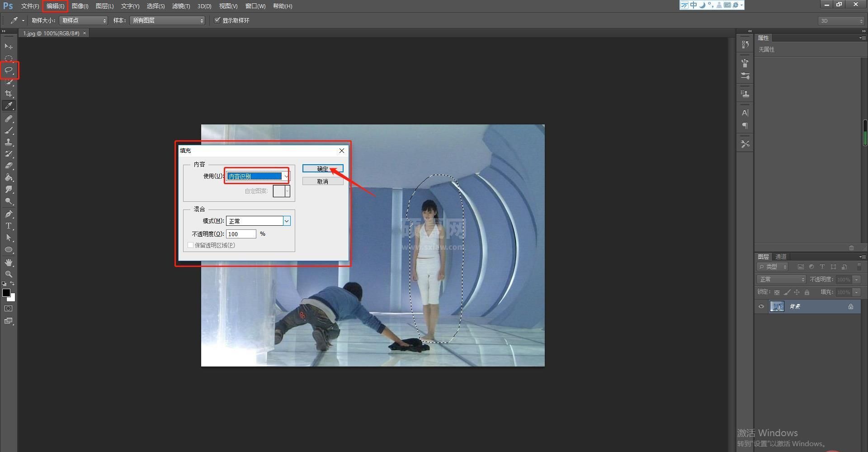Select the Path Selection tool

coord(9,238)
